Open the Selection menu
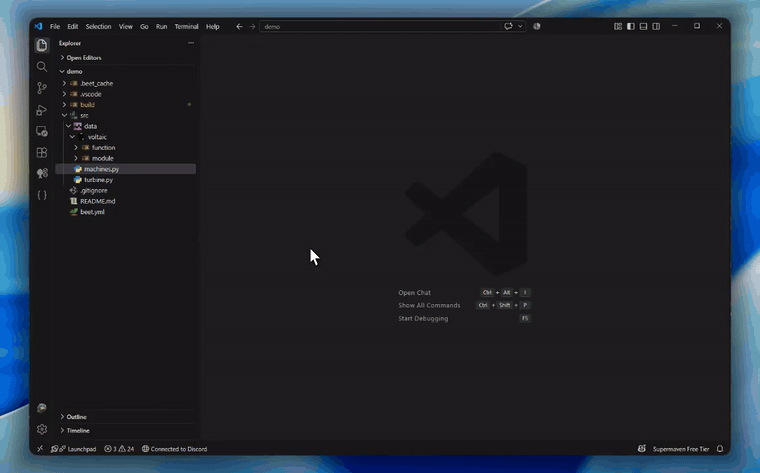 pyautogui.click(x=98, y=27)
